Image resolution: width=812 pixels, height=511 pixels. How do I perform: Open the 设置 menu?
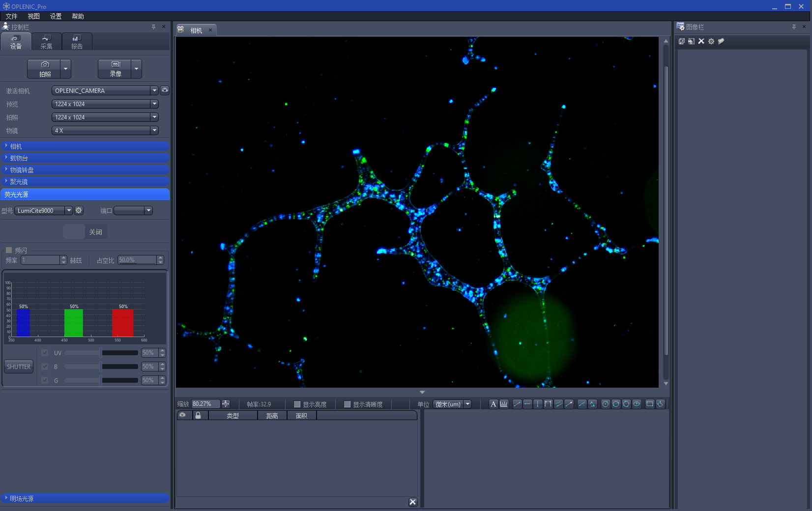pos(56,16)
